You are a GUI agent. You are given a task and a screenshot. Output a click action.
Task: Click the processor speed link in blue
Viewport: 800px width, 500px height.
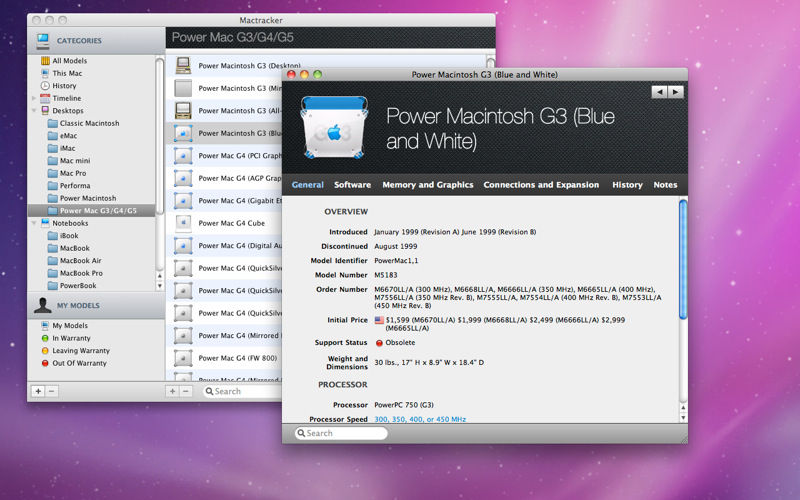419,419
